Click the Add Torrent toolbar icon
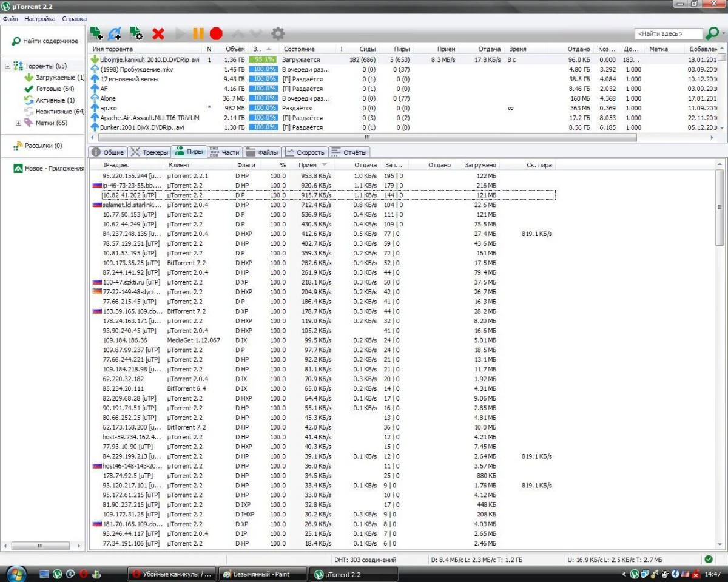 coord(96,33)
